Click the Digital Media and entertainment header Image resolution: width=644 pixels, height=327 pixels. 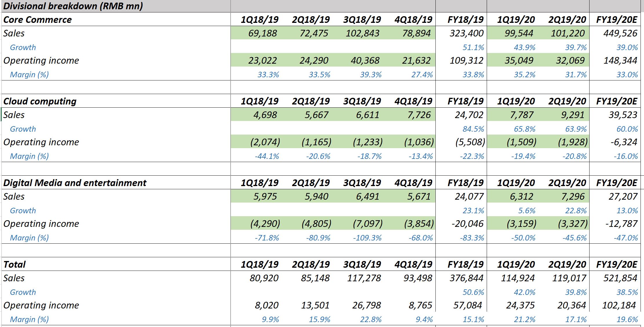coord(75,183)
